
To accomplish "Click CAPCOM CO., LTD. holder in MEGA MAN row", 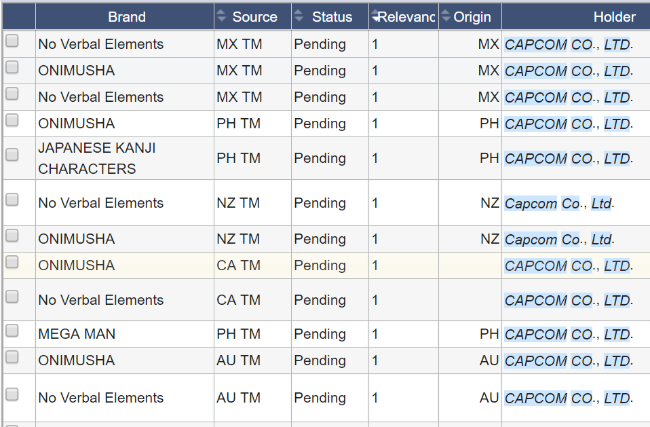I will 567,334.
